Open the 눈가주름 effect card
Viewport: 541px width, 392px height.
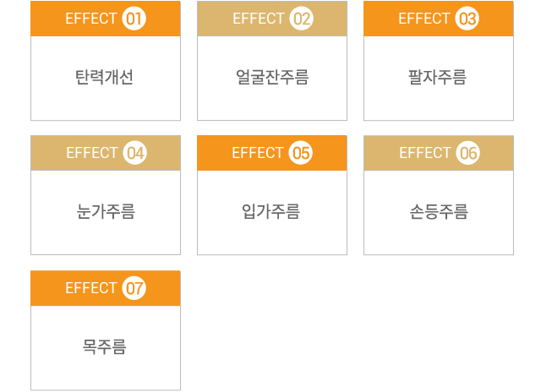pos(106,195)
